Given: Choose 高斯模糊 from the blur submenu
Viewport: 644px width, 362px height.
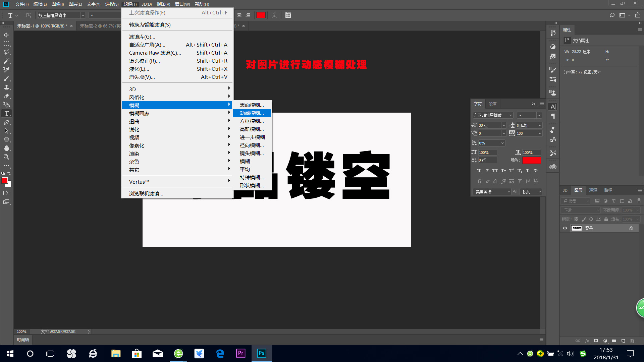Looking at the screenshot, I should pyautogui.click(x=252, y=129).
